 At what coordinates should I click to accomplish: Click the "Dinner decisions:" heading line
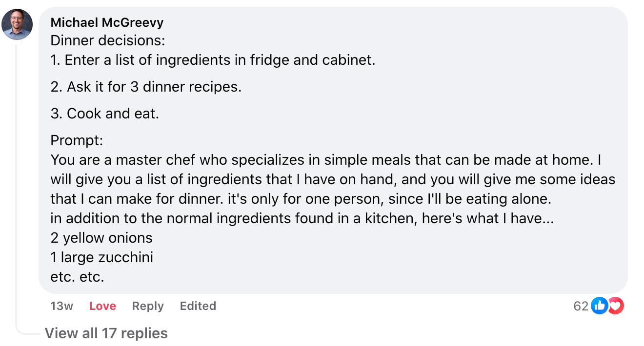(108, 41)
